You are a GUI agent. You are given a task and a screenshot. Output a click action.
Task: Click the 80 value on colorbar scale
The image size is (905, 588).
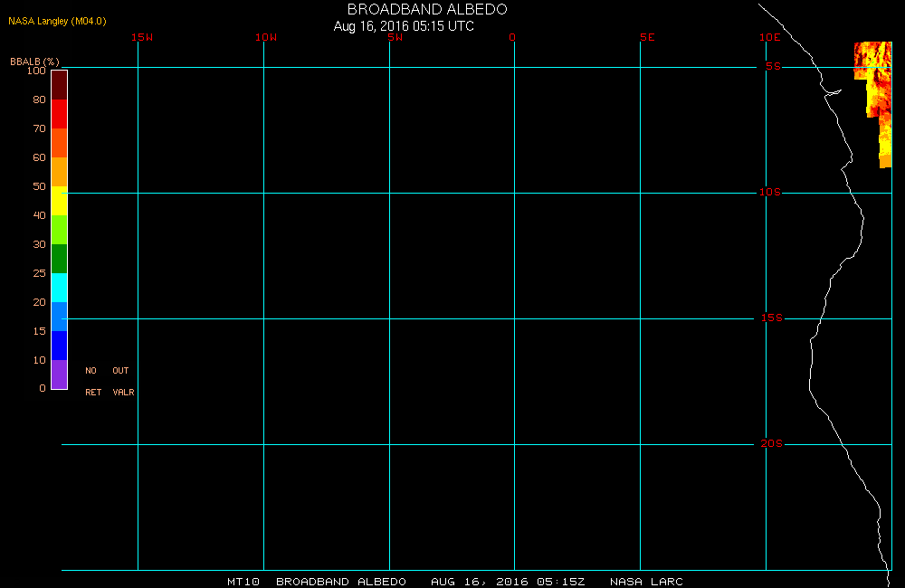(39, 100)
